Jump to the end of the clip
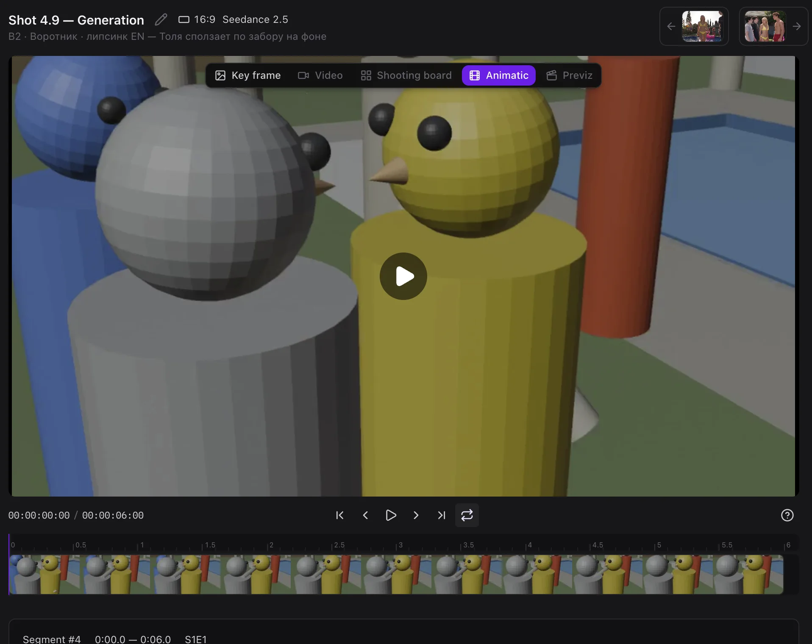 [442, 515]
